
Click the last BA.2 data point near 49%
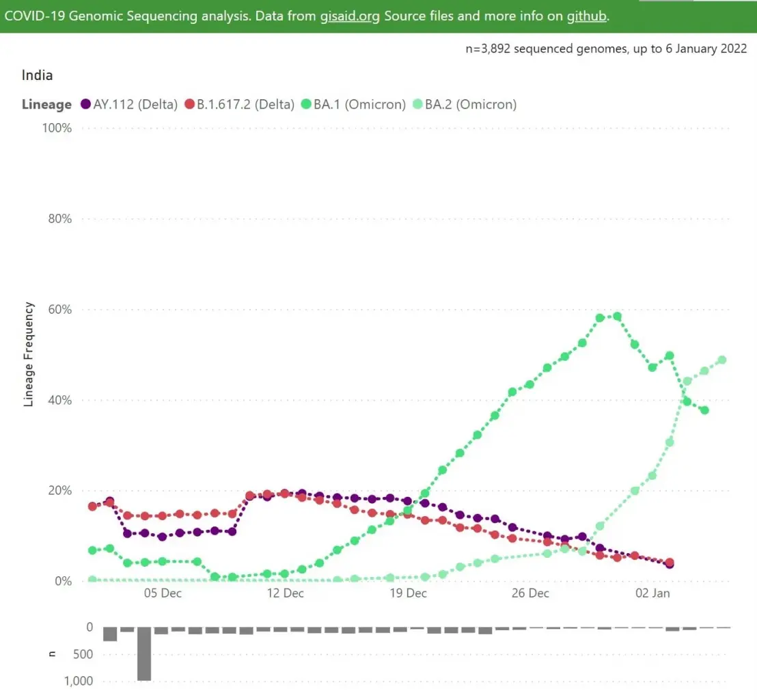click(722, 360)
